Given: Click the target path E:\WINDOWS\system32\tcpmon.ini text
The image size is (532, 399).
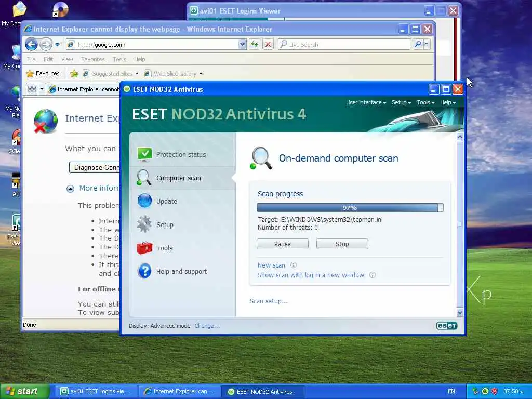Looking at the screenshot, I should [331, 220].
